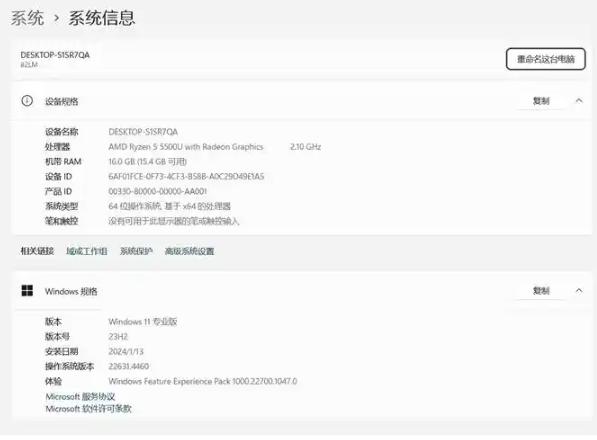Click the 设备规格 section header

(x=61, y=101)
